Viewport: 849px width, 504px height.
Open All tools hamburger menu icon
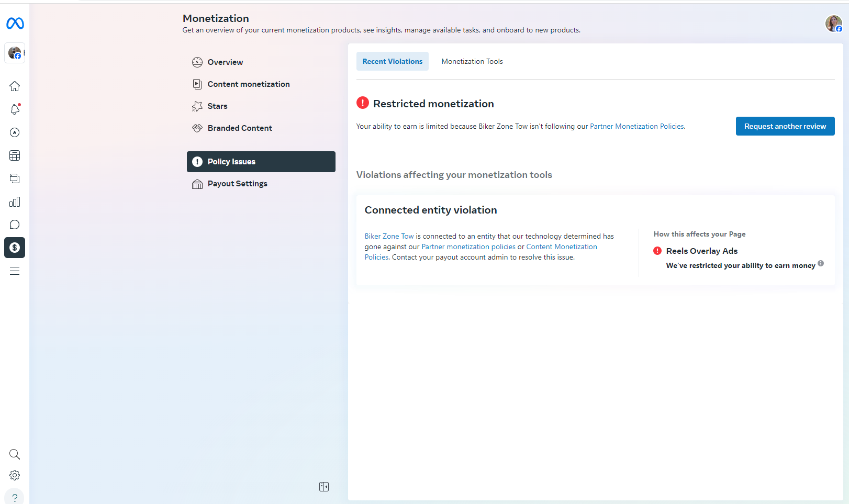coord(15,271)
